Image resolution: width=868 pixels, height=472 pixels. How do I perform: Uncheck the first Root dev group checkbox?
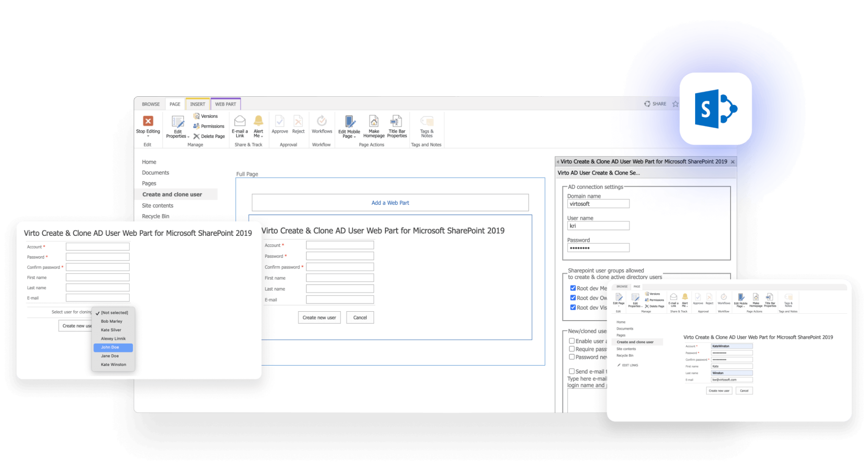point(573,288)
